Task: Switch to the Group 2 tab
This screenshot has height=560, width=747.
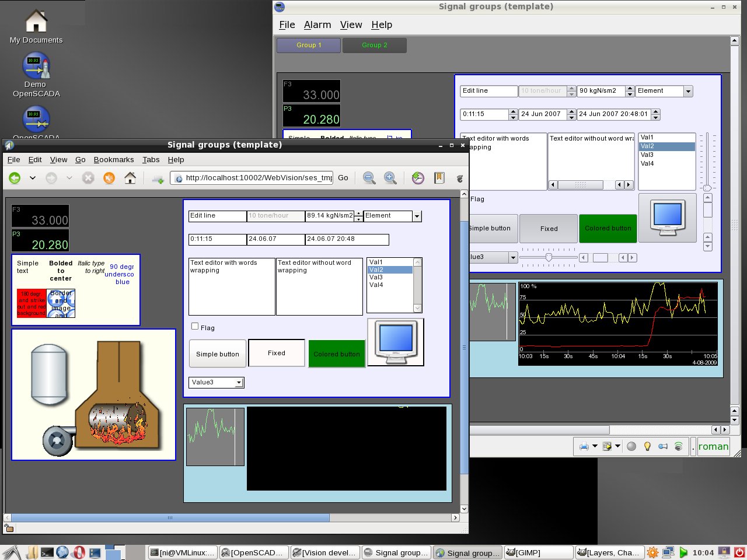Action: click(x=374, y=45)
